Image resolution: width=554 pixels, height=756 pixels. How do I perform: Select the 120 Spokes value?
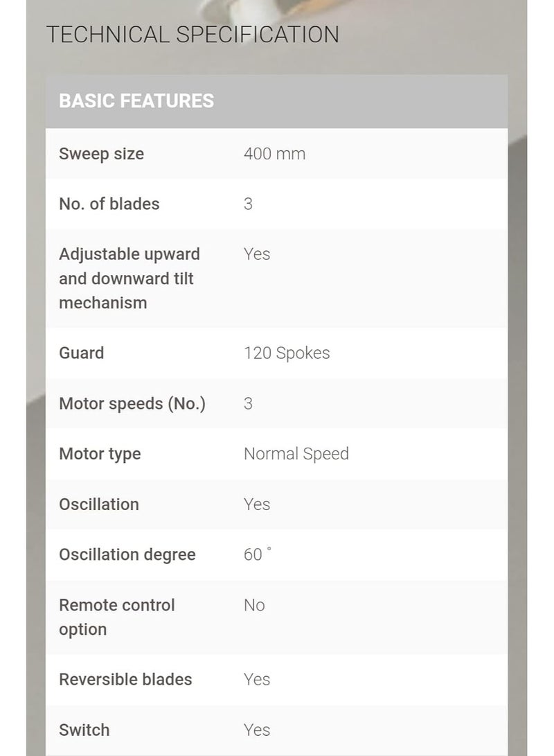point(287,353)
